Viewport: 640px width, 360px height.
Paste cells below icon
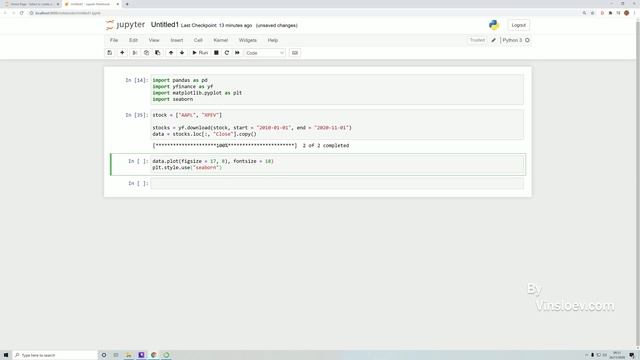click(x=158, y=53)
